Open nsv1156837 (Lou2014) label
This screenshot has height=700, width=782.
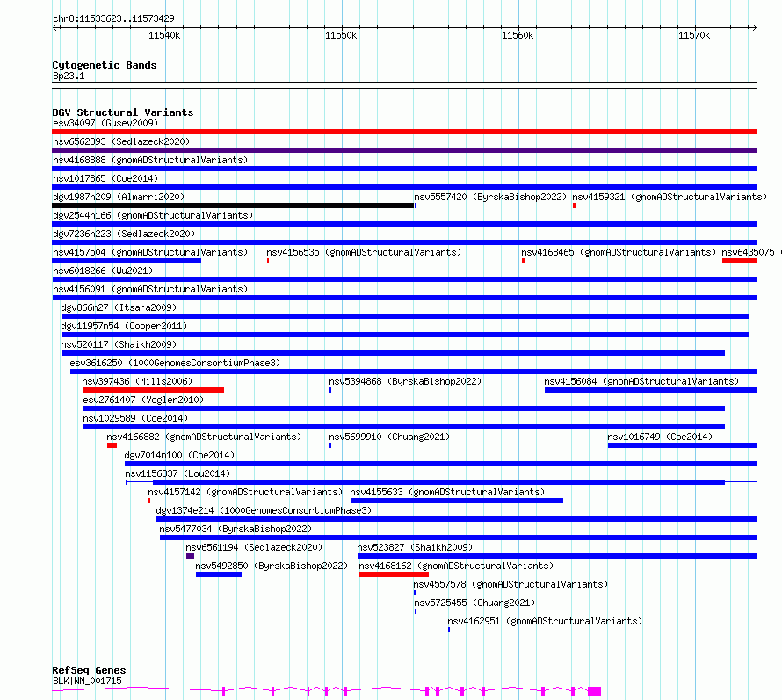[177, 473]
